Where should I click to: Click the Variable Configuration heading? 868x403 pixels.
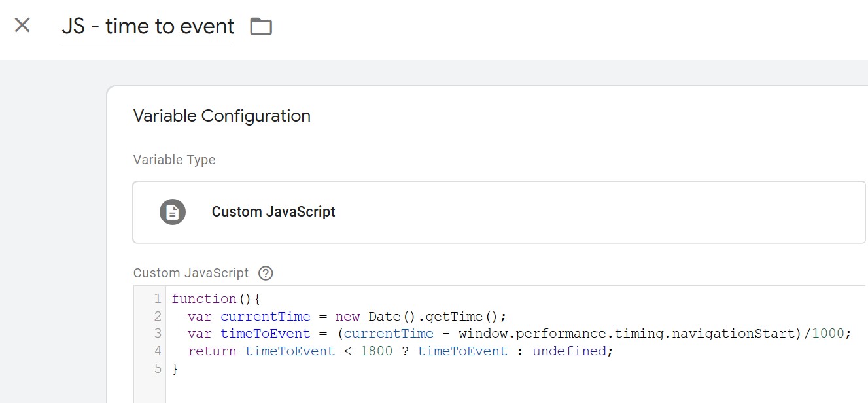click(x=222, y=116)
